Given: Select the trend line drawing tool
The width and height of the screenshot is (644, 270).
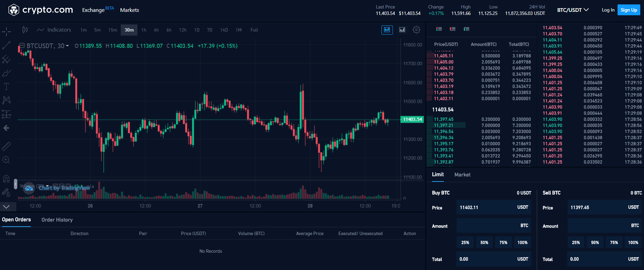Looking at the screenshot, I should [6, 45].
